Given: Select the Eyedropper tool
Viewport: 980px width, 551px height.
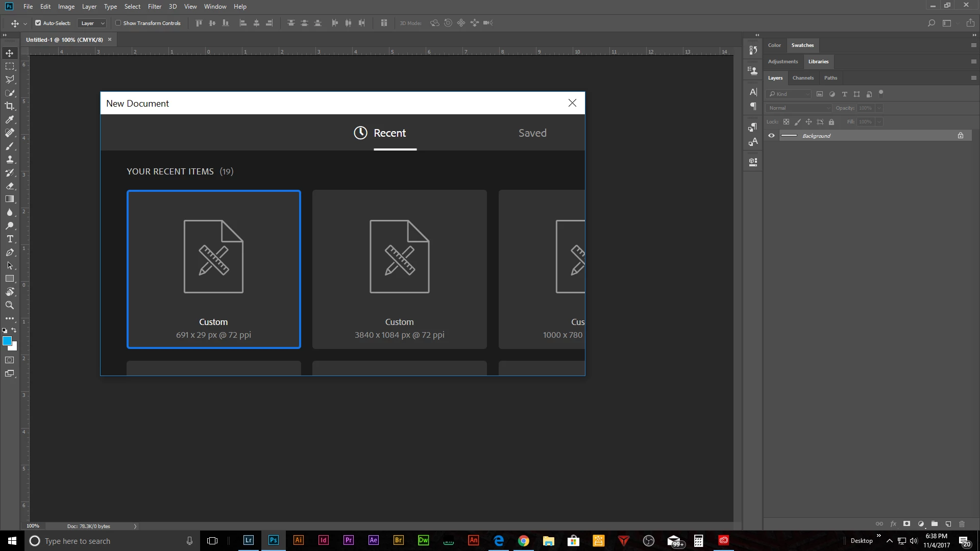Looking at the screenshot, I should tap(10, 119).
